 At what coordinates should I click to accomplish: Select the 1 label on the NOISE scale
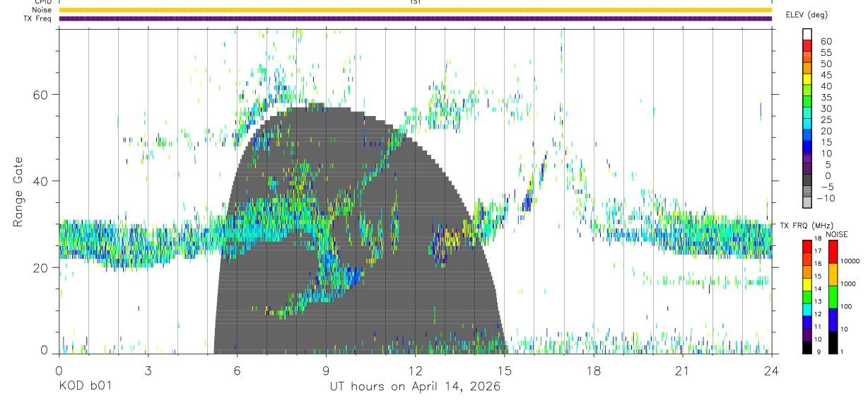point(843,351)
